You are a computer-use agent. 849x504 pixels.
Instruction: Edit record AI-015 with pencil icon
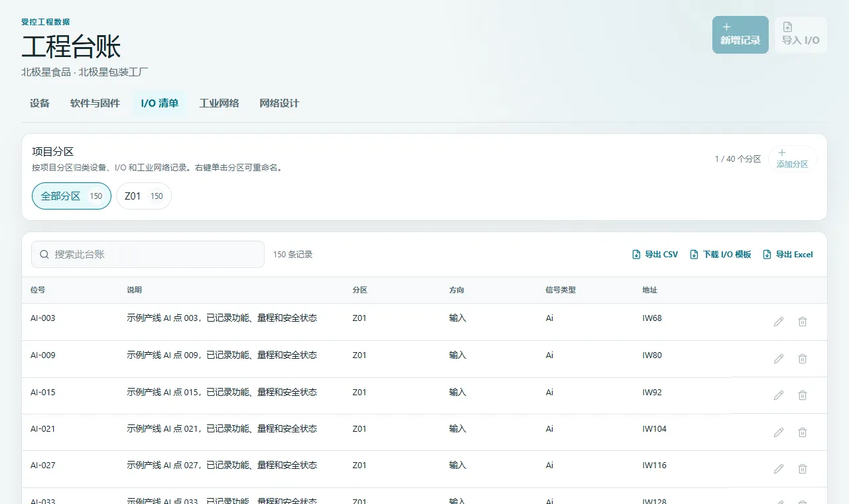[x=779, y=395]
